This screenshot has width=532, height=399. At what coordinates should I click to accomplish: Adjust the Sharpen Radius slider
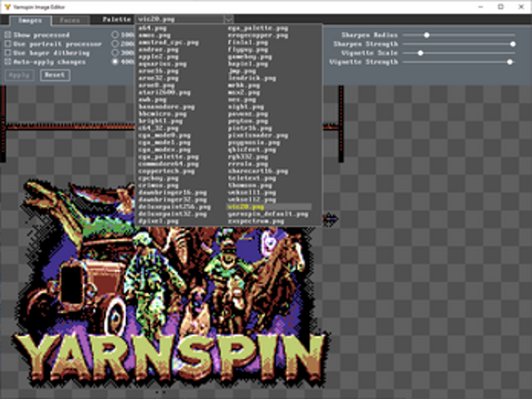[459, 35]
